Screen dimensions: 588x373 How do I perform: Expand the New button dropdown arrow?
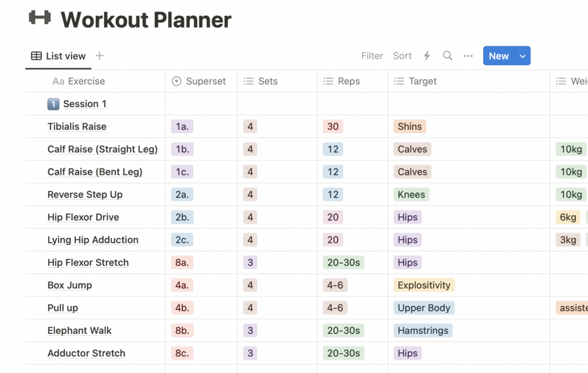522,56
